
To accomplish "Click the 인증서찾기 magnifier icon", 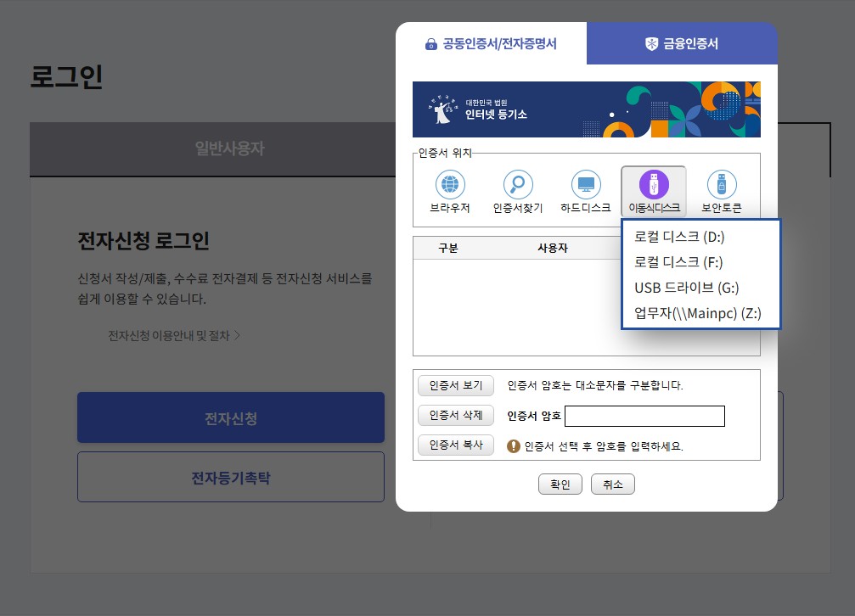I will point(518,185).
